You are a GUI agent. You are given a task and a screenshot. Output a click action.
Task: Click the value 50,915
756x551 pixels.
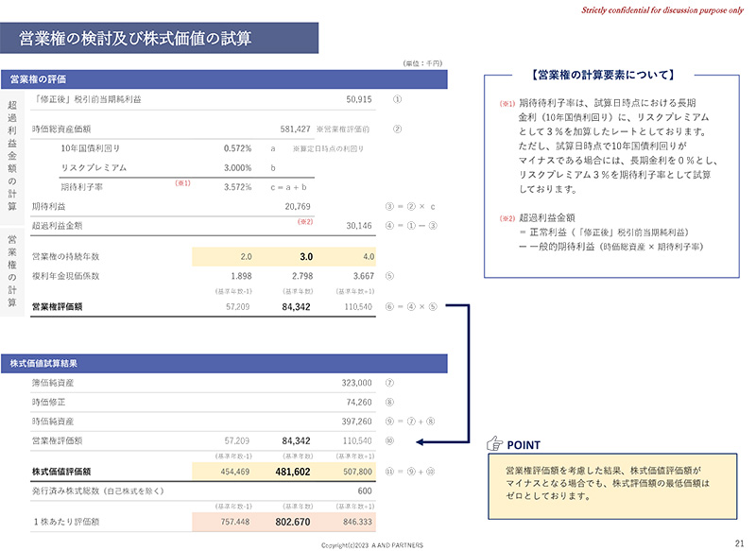tap(359, 100)
